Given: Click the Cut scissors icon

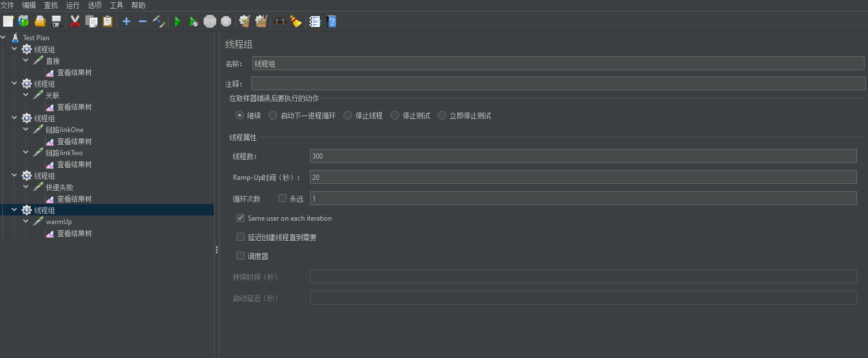Looking at the screenshot, I should tap(75, 22).
